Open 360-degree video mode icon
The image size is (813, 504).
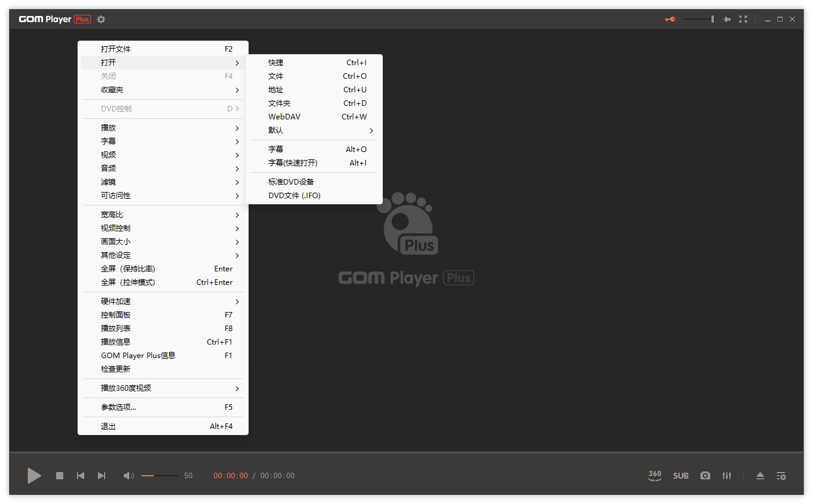click(654, 475)
